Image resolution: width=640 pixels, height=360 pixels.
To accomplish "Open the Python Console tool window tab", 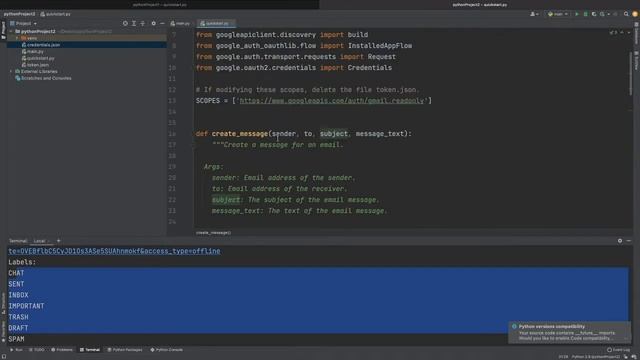I will pos(167,350).
